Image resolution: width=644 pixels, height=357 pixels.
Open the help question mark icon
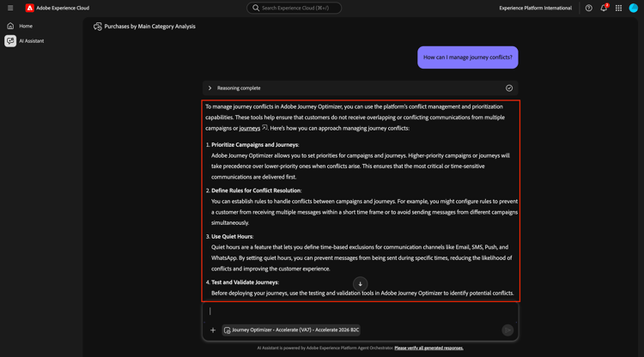588,8
